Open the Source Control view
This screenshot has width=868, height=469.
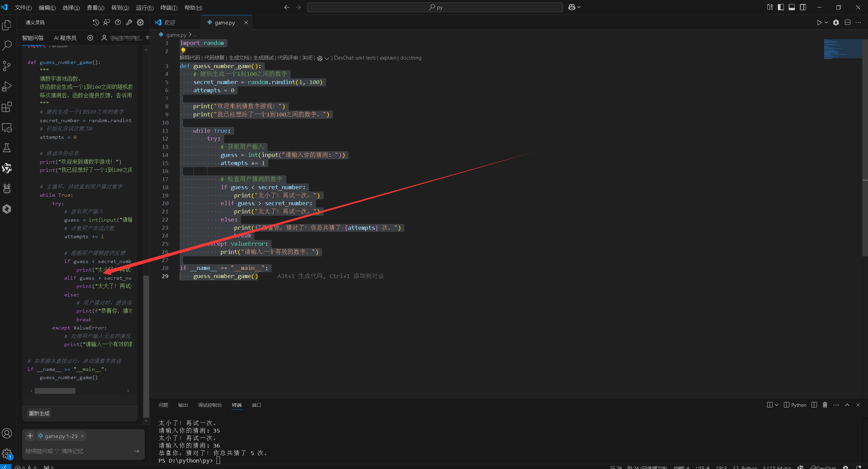point(7,66)
